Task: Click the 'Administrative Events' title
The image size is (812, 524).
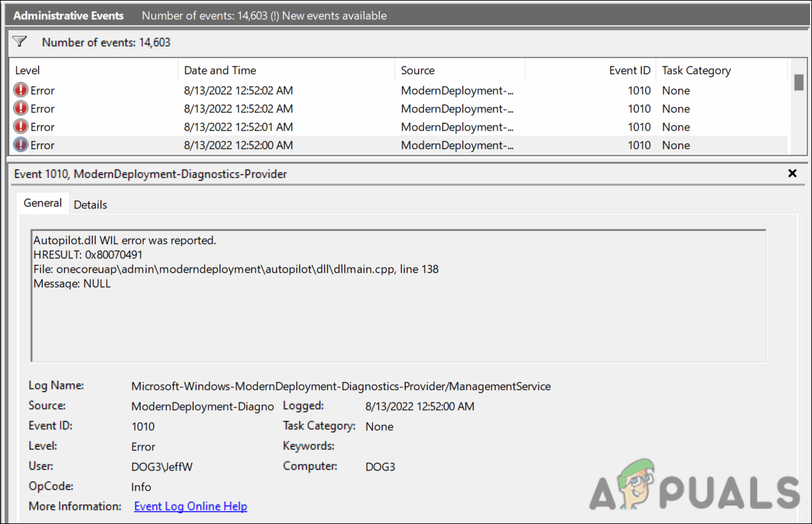Action: (68, 15)
